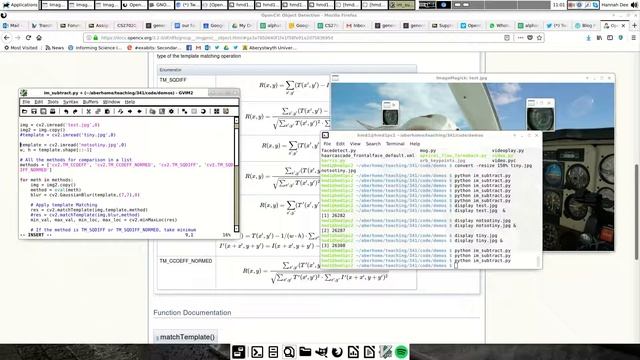Viewport: 640px width, 360px height.
Task: Click the Function Documentation heading
Action: click(x=192, y=313)
